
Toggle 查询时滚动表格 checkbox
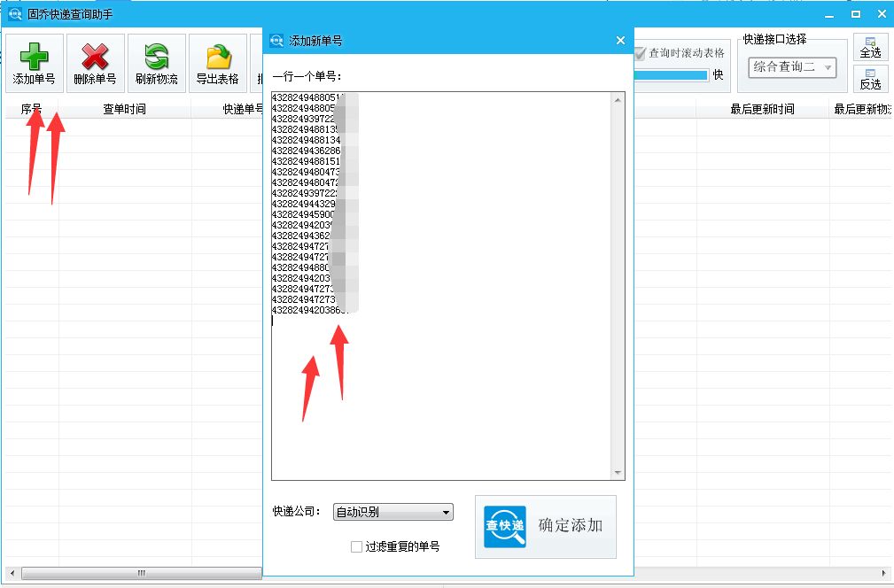point(640,53)
